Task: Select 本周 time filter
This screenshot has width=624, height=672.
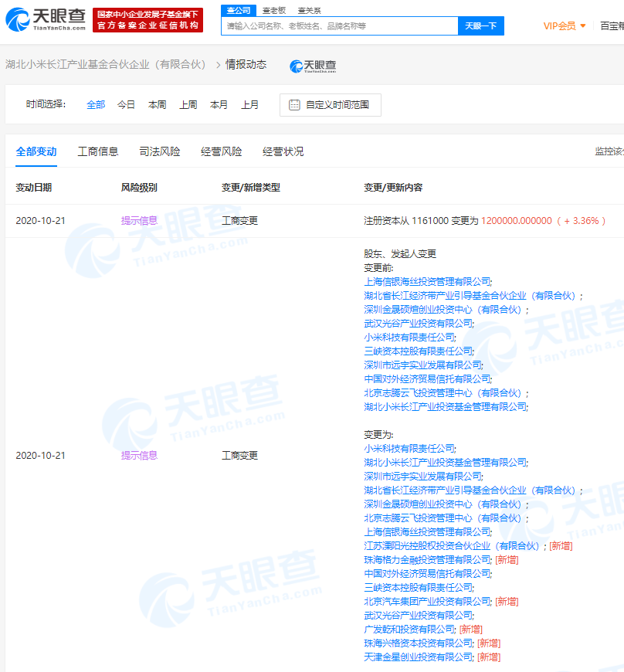Action: tap(158, 104)
